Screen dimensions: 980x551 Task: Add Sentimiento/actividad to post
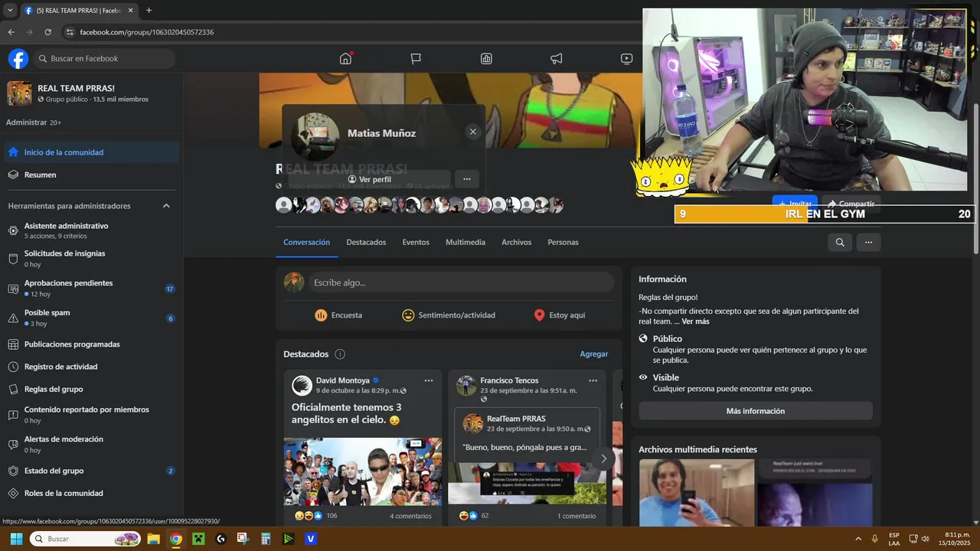tap(449, 315)
